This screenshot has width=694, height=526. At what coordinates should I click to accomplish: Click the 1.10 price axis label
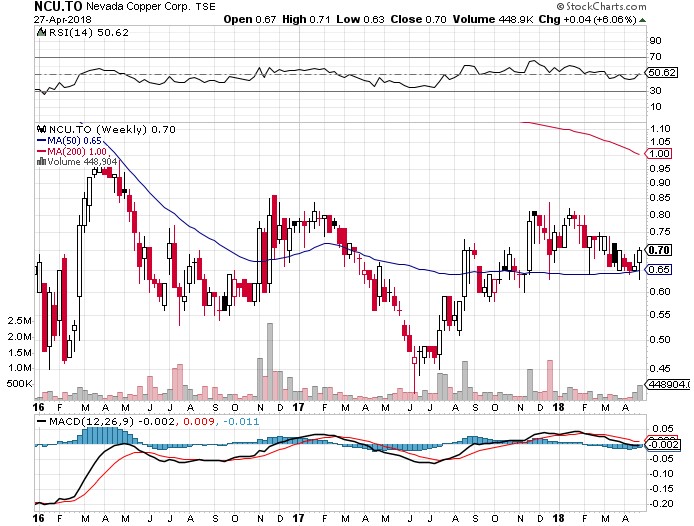pyautogui.click(x=660, y=129)
